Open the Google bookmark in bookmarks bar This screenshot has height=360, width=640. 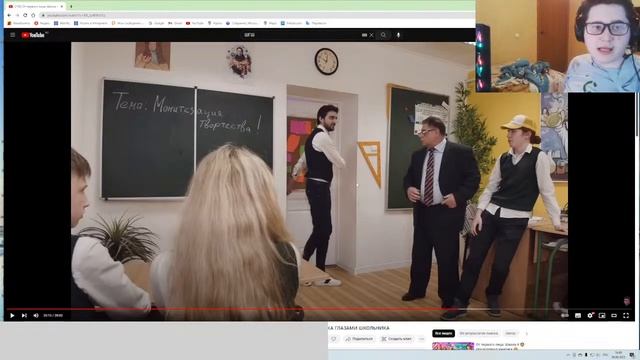pos(157,23)
